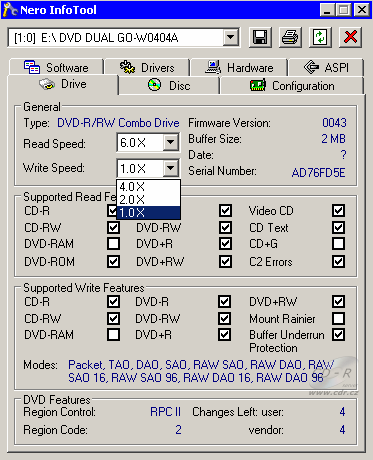The width and height of the screenshot is (373, 460).
Task: Toggle Buffer Underrun Protection checkbox
Action: tap(338, 334)
